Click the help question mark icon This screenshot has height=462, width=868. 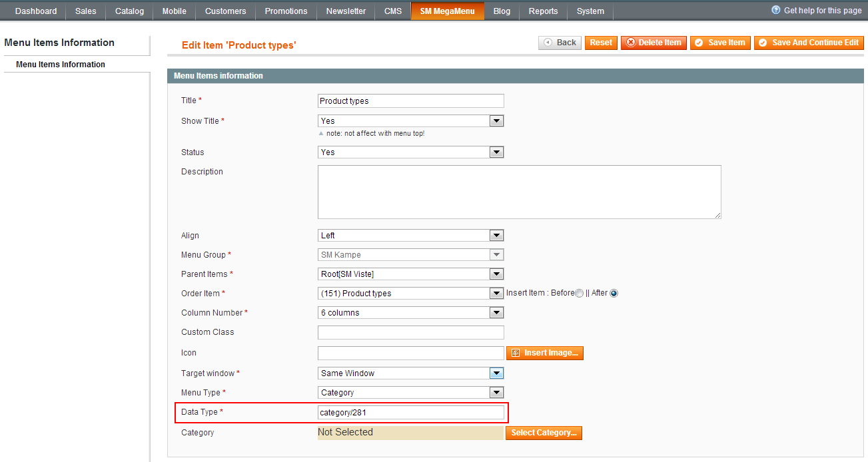tap(775, 10)
